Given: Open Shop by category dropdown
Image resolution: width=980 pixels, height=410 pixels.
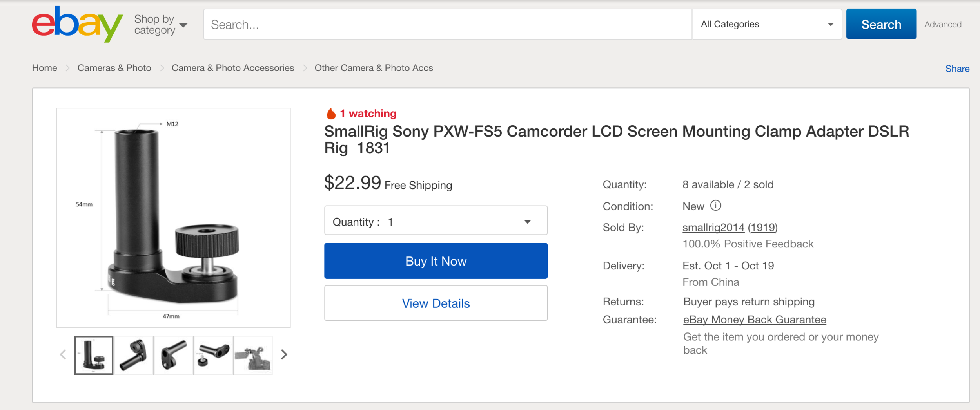Looking at the screenshot, I should pos(161,25).
